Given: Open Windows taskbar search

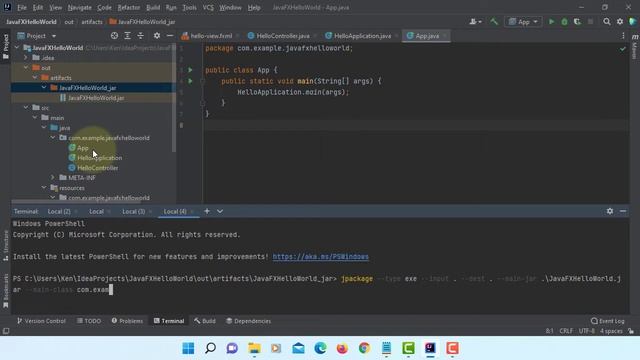Looking at the screenshot, I should tap(210, 348).
